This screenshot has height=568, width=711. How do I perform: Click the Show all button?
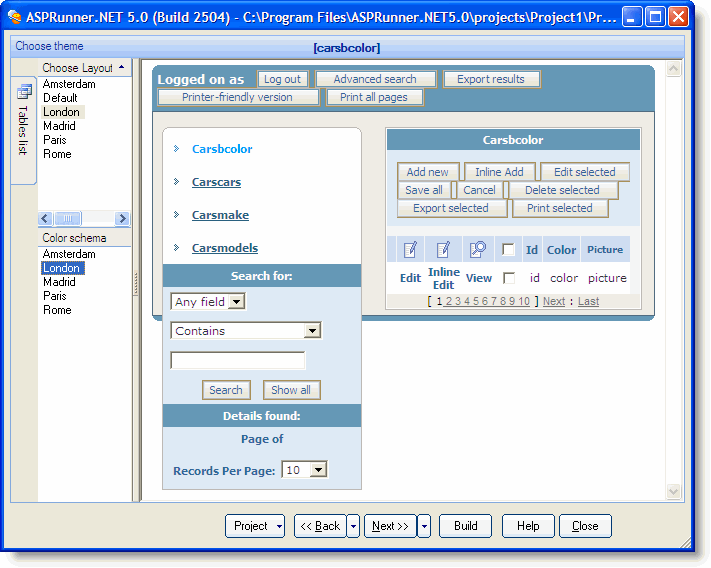click(x=291, y=390)
